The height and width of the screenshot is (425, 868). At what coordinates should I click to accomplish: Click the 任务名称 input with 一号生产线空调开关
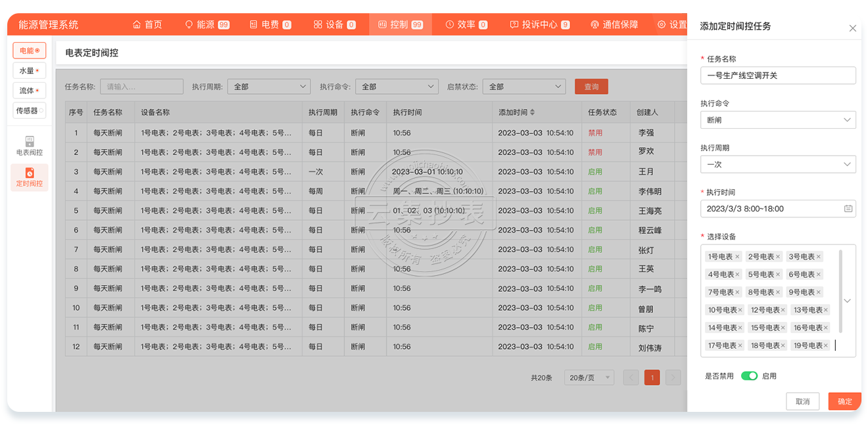778,76
